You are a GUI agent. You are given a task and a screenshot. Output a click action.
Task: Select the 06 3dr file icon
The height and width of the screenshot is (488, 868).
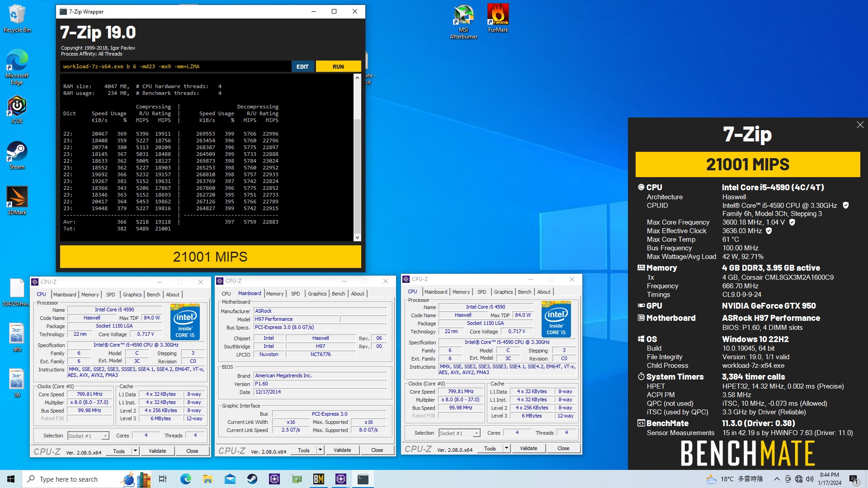(x=17, y=383)
